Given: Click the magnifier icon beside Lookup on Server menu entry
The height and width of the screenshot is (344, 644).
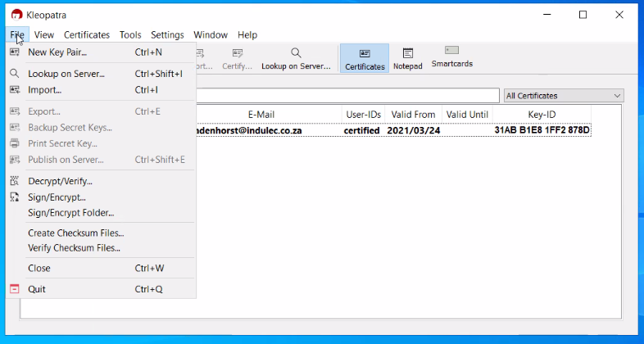Looking at the screenshot, I should 15,74.
